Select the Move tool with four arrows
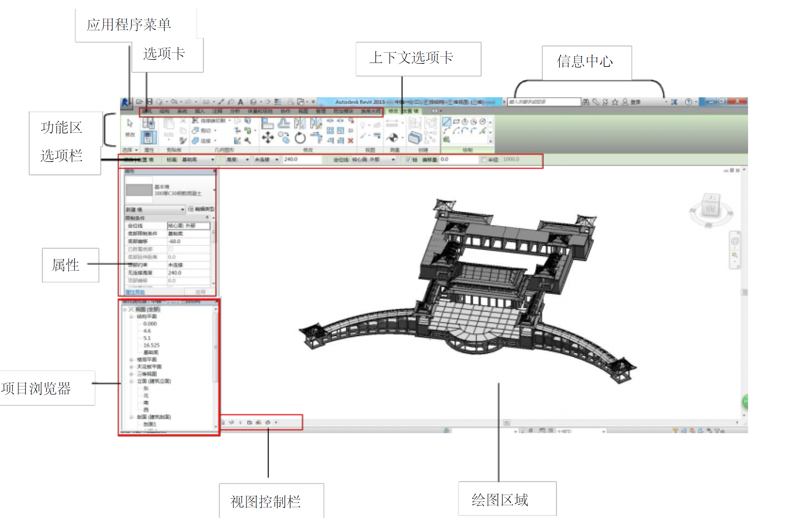812x521 pixels. point(268,138)
